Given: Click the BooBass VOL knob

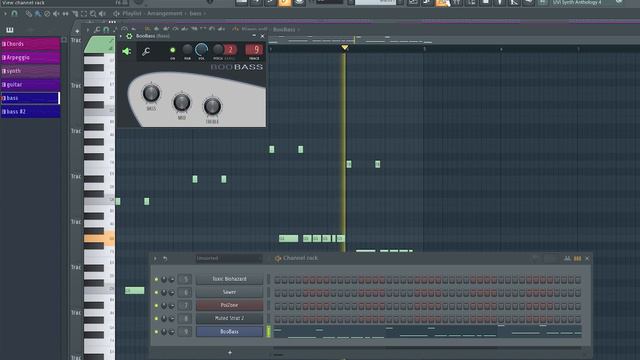Looking at the screenshot, I should [x=201, y=50].
